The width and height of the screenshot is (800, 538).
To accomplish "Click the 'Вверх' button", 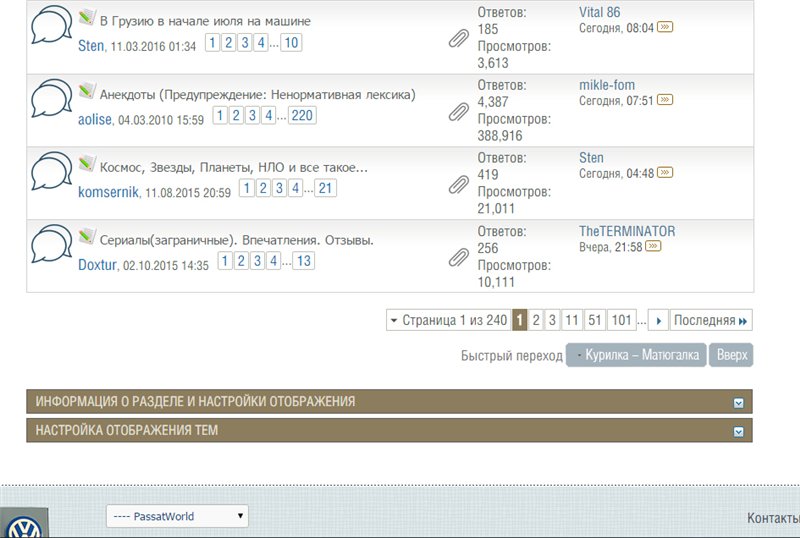I will [x=731, y=355].
